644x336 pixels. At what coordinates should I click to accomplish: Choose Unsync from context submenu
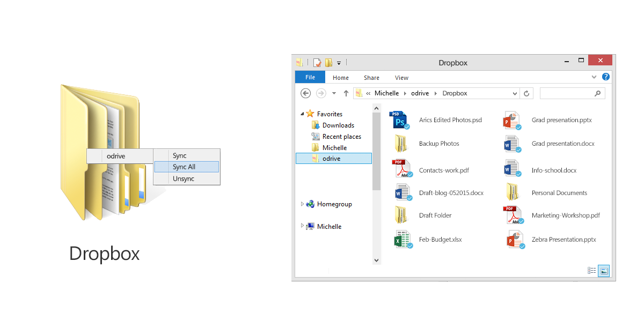click(x=186, y=178)
